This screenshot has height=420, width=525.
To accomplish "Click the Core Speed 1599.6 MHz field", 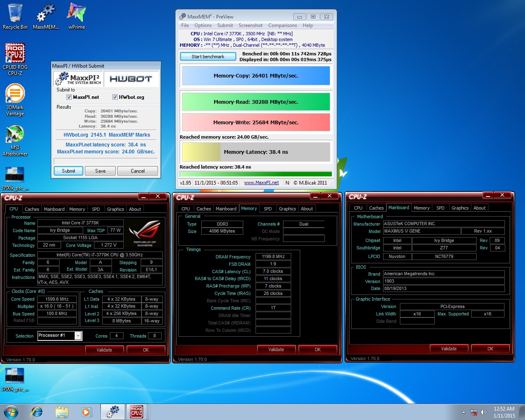I will coord(57,299).
